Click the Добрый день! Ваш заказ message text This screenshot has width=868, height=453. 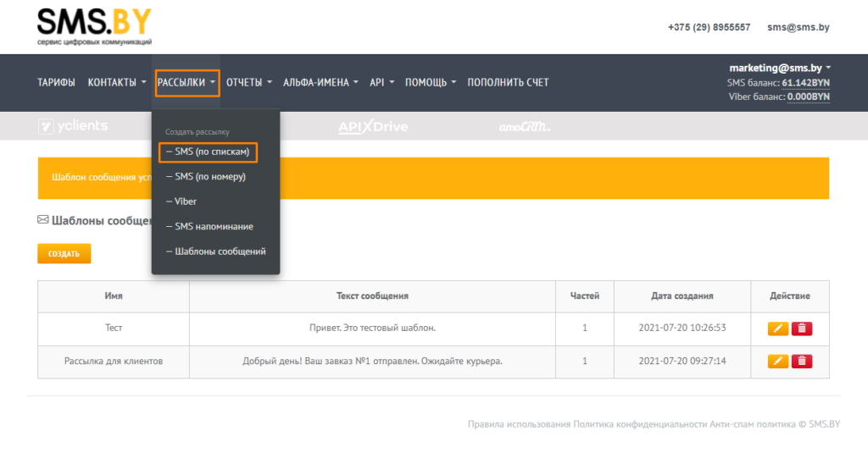373,362
